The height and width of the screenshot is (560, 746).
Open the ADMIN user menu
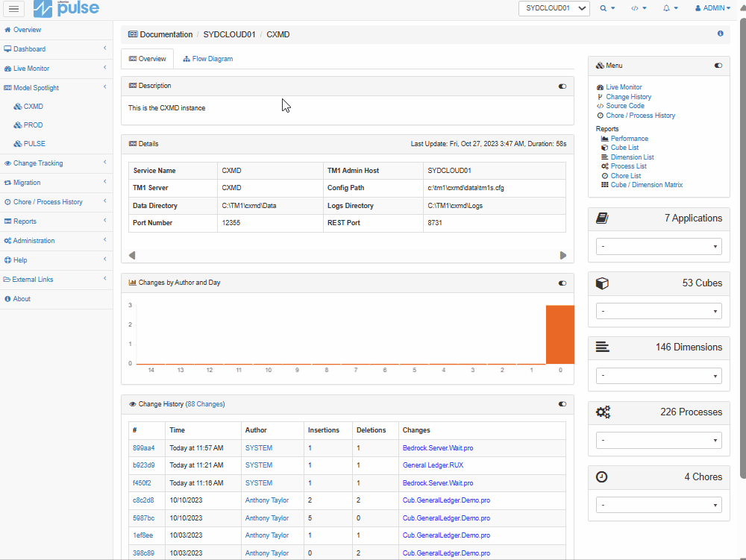coord(712,8)
